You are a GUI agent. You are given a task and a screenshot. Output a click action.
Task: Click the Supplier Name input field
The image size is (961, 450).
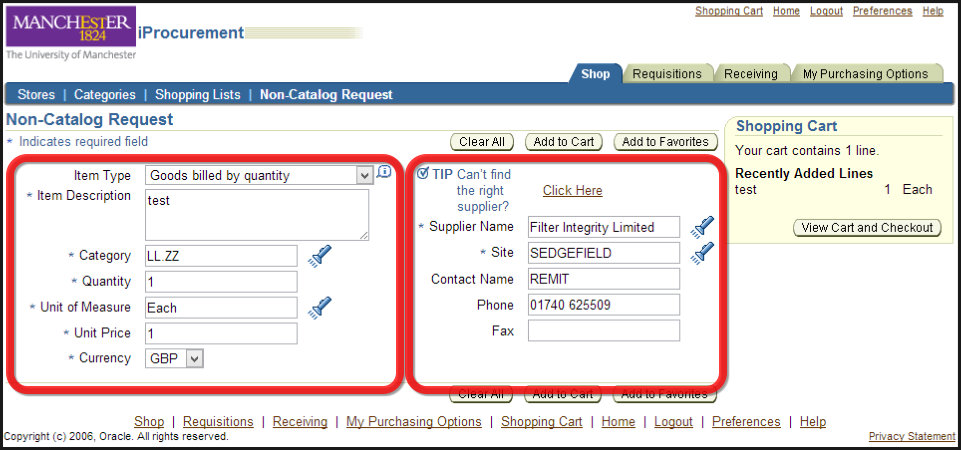pyautogui.click(x=604, y=227)
